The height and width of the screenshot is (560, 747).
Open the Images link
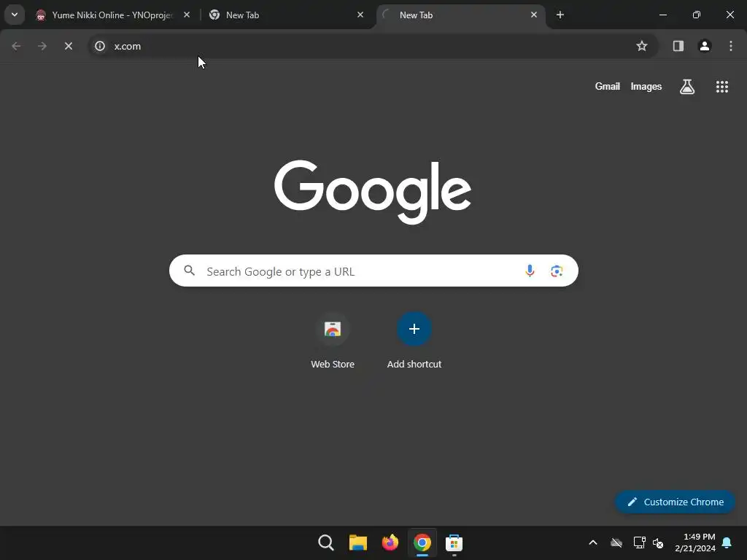click(646, 87)
